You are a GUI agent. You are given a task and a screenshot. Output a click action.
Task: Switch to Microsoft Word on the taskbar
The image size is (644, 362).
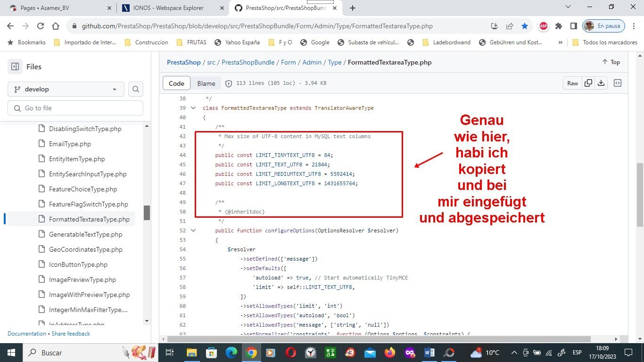[x=429, y=353]
